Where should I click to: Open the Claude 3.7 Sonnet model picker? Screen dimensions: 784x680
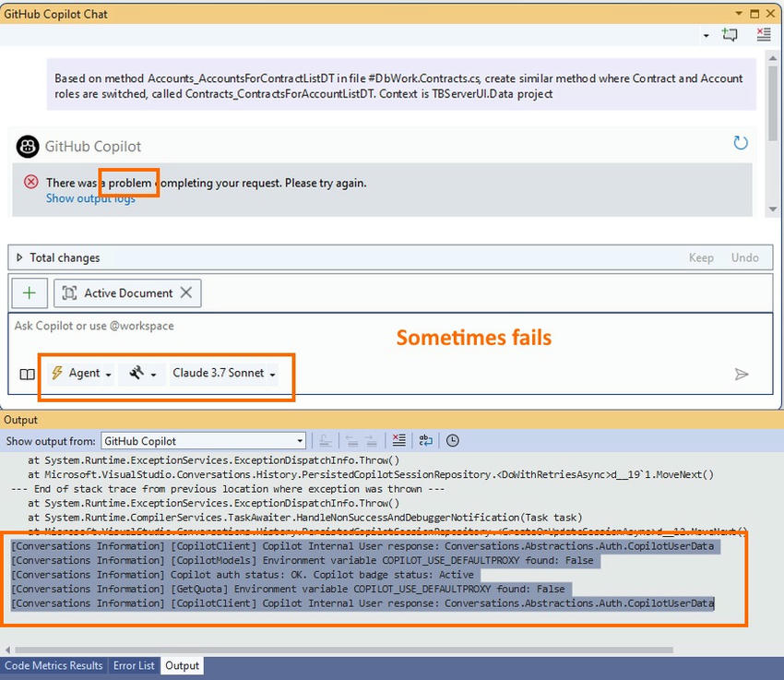224,374
